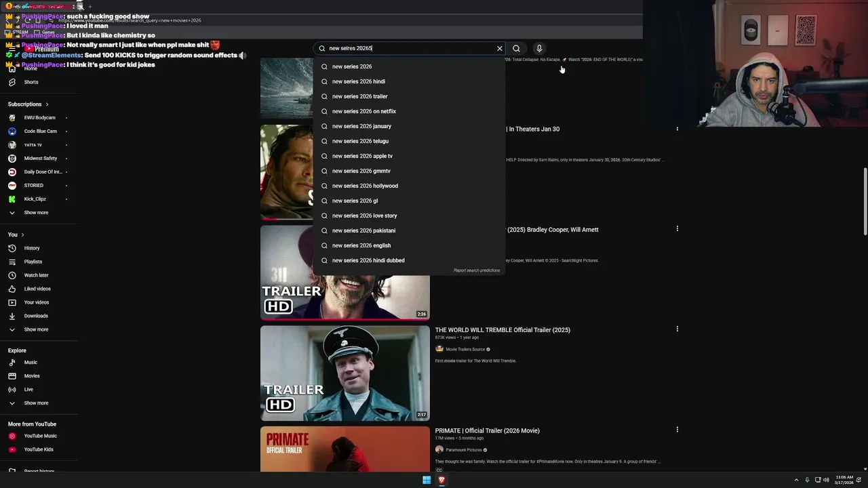Play THE WORLD WILL TREMBLE trailer thumbnail
The height and width of the screenshot is (488, 868).
345,373
